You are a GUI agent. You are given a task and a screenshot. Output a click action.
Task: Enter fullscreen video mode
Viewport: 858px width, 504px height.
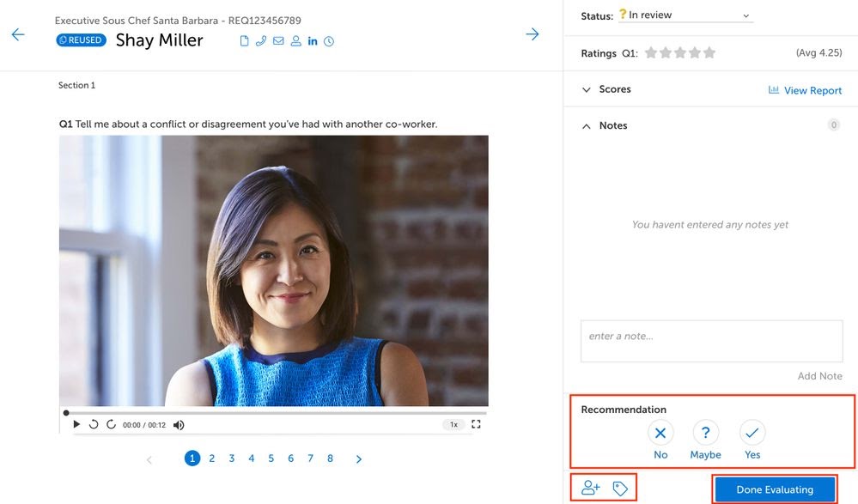coord(477,424)
